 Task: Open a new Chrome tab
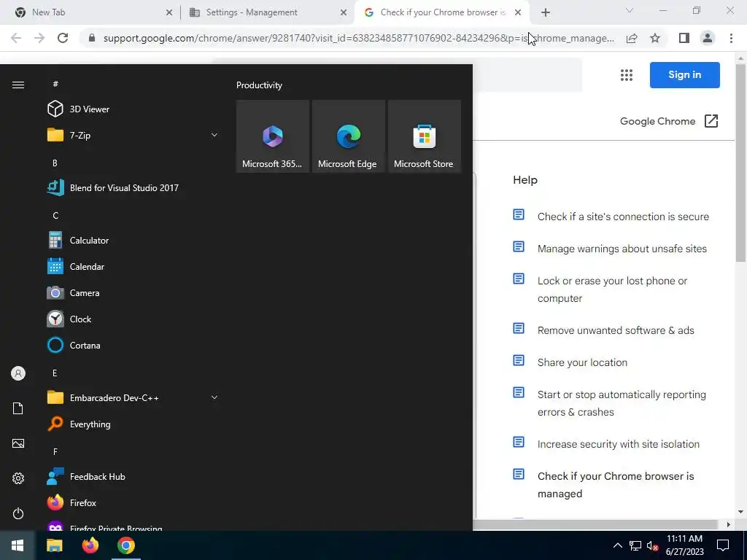pyautogui.click(x=546, y=12)
